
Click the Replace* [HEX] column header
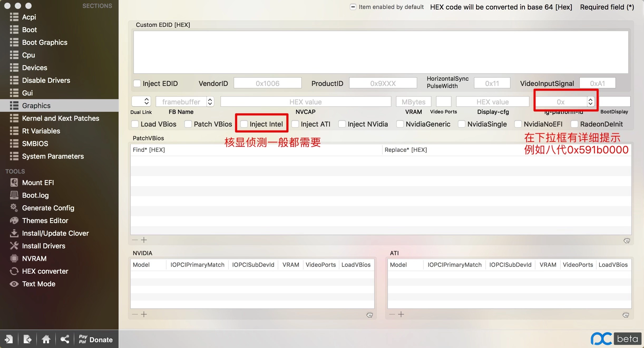[507, 150]
